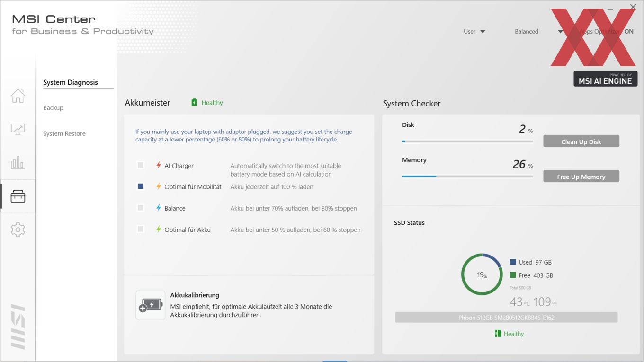Click the red AI Charger lightning icon

[159, 165]
